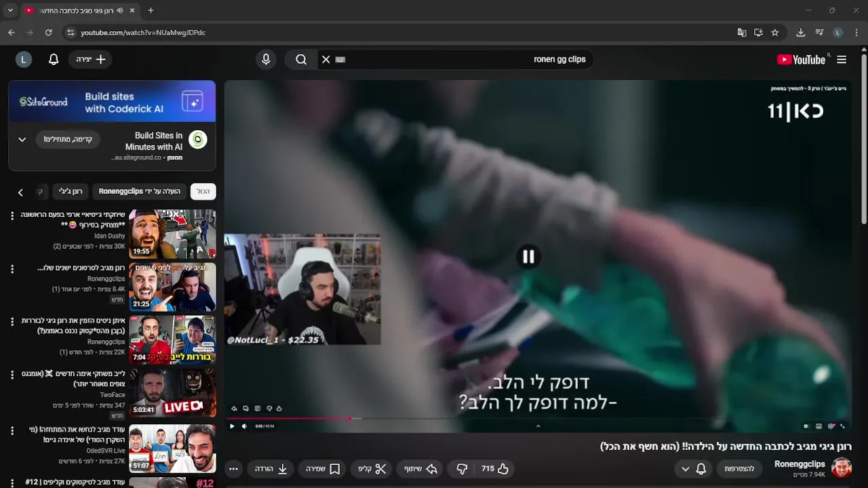
Task: Open the 7:04 בוררות לייב thumbnail
Action: (172, 340)
